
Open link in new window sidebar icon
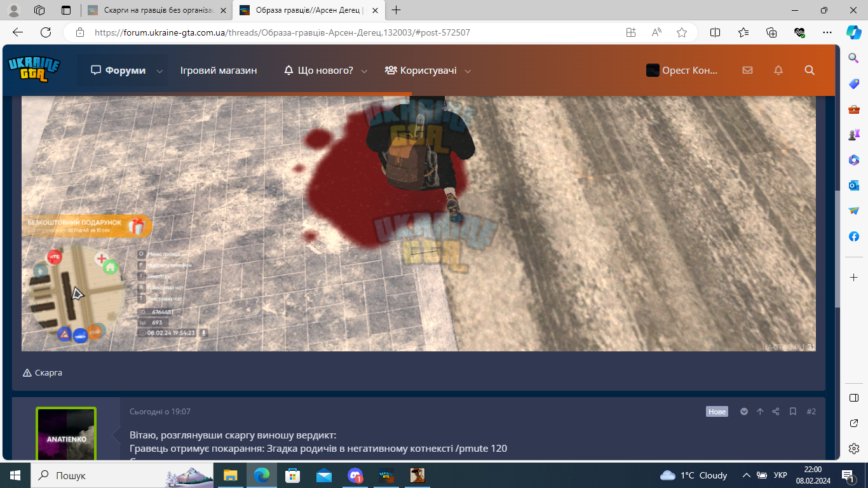point(854,423)
